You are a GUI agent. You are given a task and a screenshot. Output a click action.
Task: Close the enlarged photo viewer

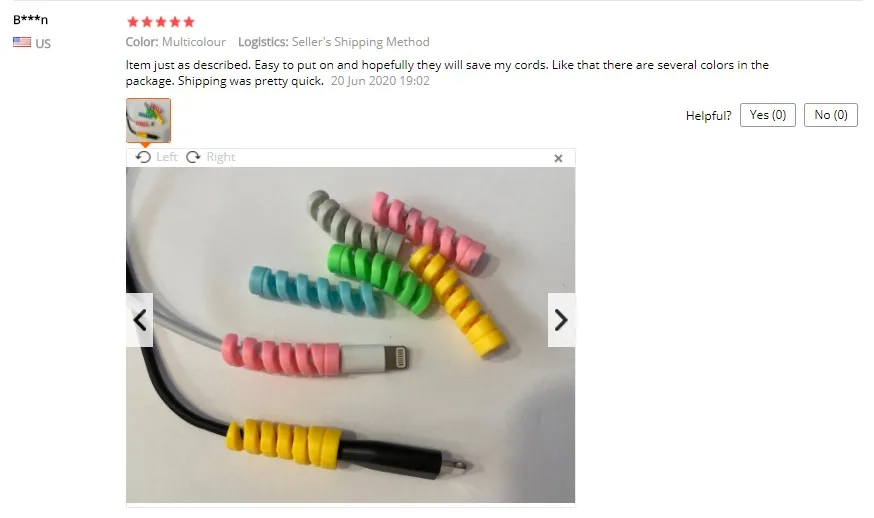tap(559, 158)
